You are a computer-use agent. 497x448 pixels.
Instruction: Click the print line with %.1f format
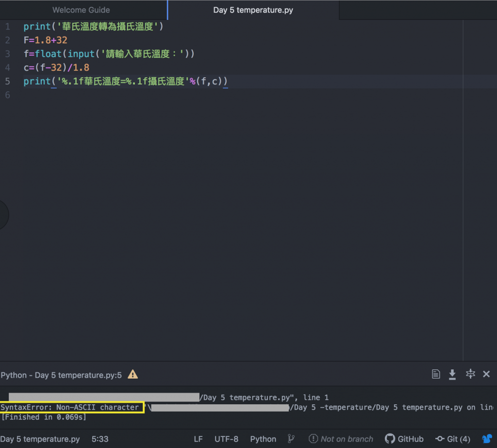[x=126, y=82]
